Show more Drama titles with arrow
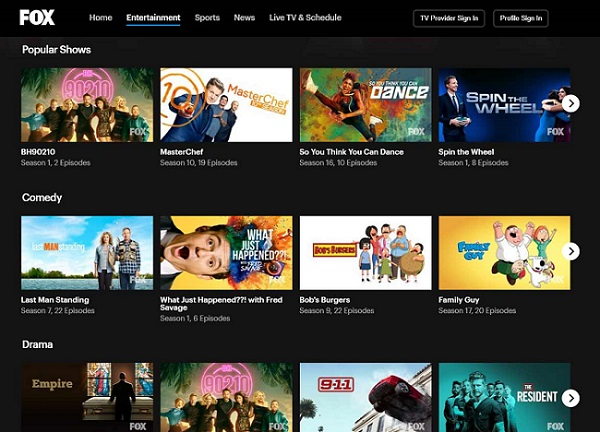Image resolution: width=600 pixels, height=432 pixels. (570, 398)
